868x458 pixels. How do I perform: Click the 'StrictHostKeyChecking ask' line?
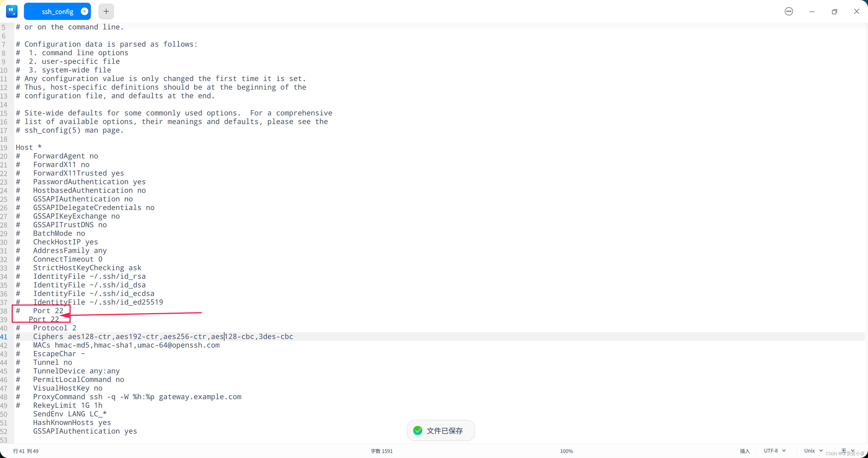tap(78, 268)
